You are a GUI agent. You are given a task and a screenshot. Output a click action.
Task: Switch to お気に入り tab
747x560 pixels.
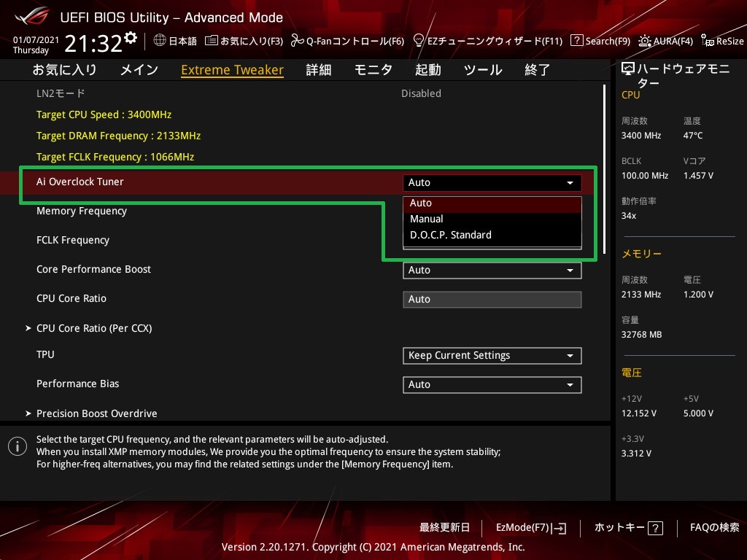64,70
